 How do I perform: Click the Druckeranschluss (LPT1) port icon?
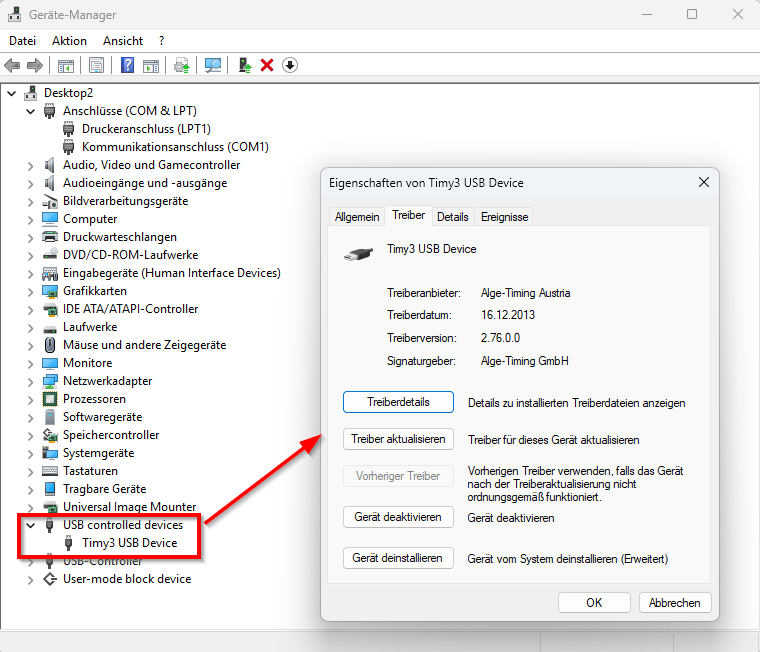pyautogui.click(x=69, y=129)
